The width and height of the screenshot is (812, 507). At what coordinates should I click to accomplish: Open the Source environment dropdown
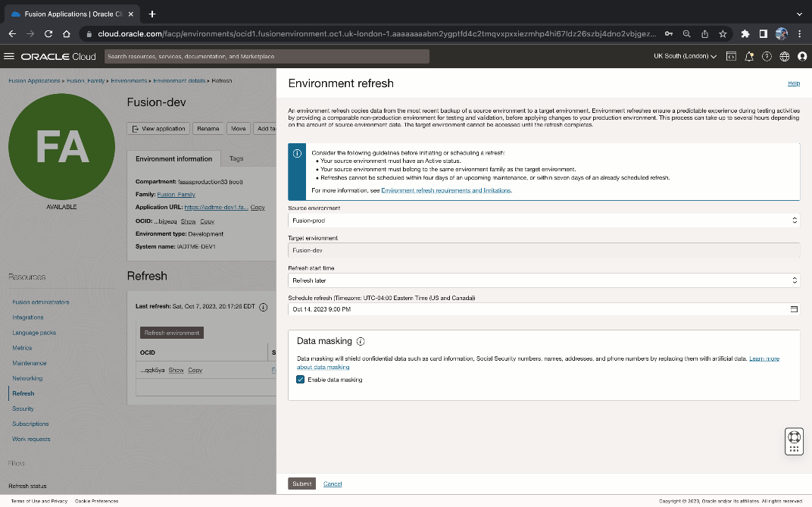(544, 221)
